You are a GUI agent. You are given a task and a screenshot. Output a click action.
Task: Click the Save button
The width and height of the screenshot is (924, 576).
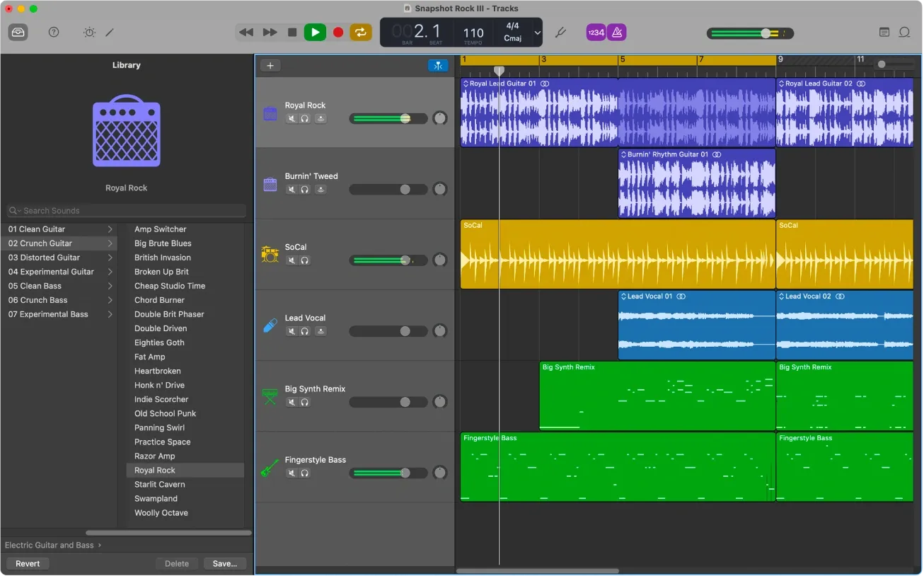coord(225,563)
